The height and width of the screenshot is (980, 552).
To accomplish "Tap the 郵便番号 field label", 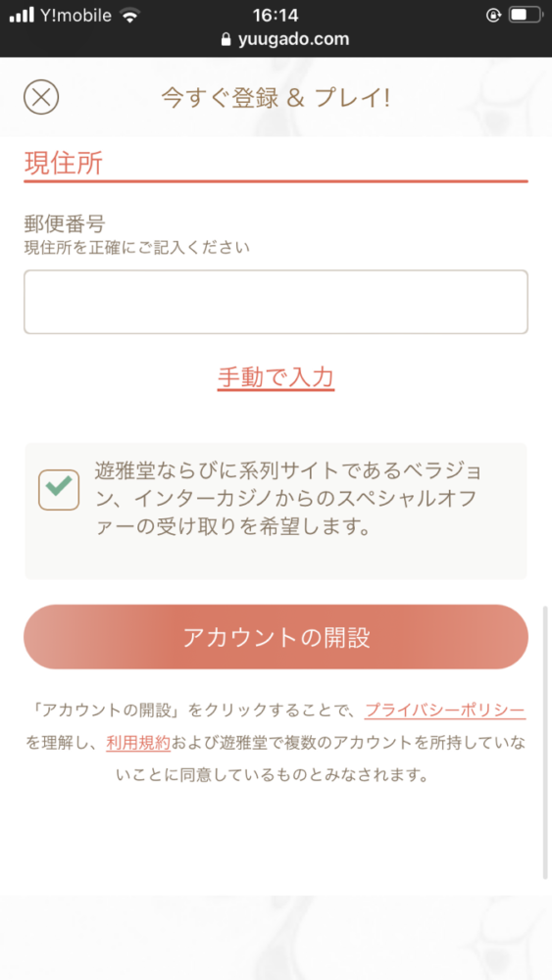I will pyautogui.click(x=65, y=223).
